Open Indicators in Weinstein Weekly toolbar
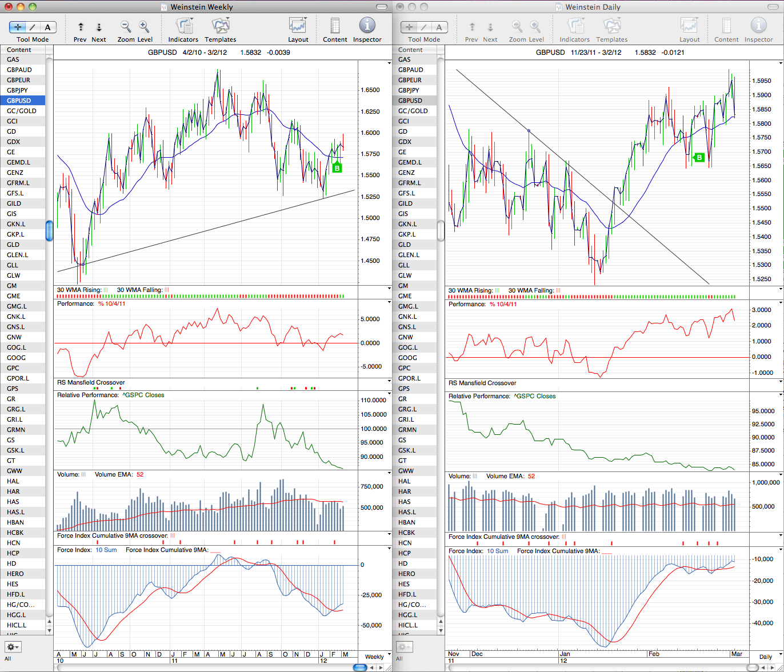The image size is (784, 672). click(183, 26)
